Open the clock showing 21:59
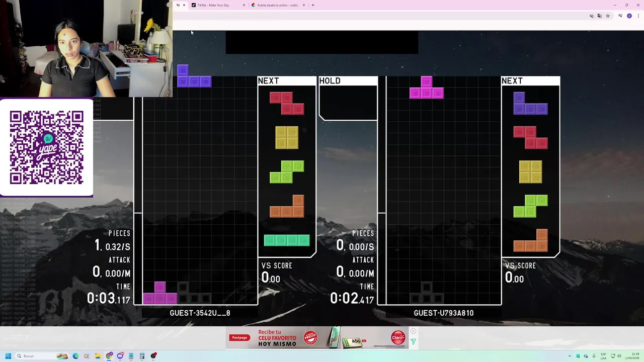Viewport: 644px width, 362px height. [x=632, y=356]
